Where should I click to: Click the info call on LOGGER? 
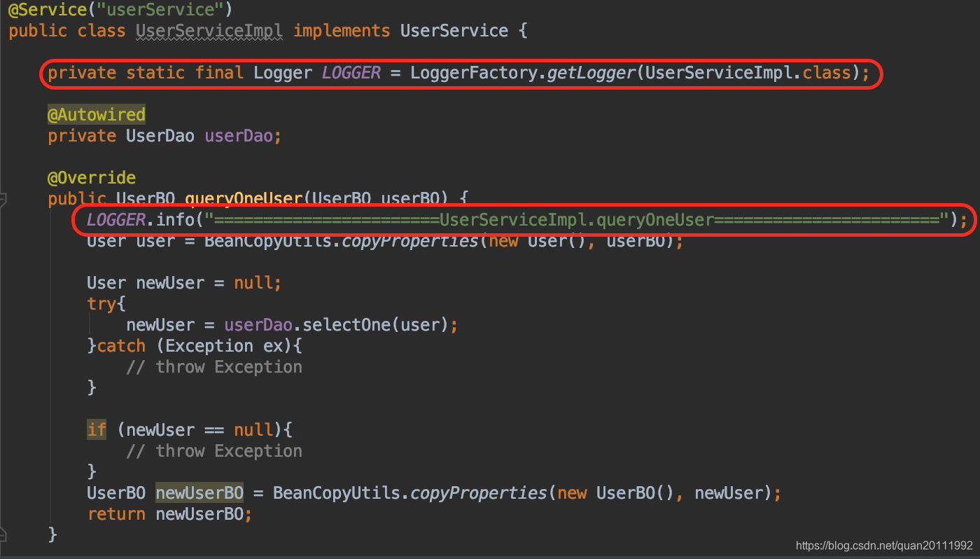[175, 220]
